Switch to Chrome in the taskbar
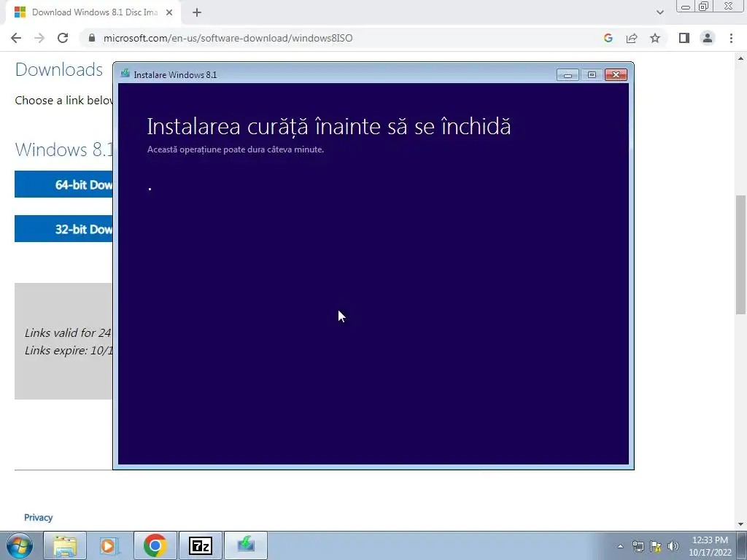This screenshot has height=560, width=747. pos(155,545)
